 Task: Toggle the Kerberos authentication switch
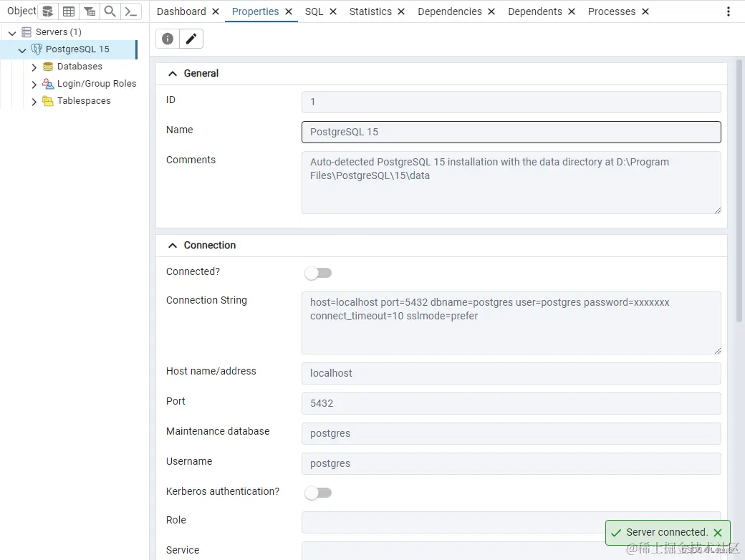(318, 493)
